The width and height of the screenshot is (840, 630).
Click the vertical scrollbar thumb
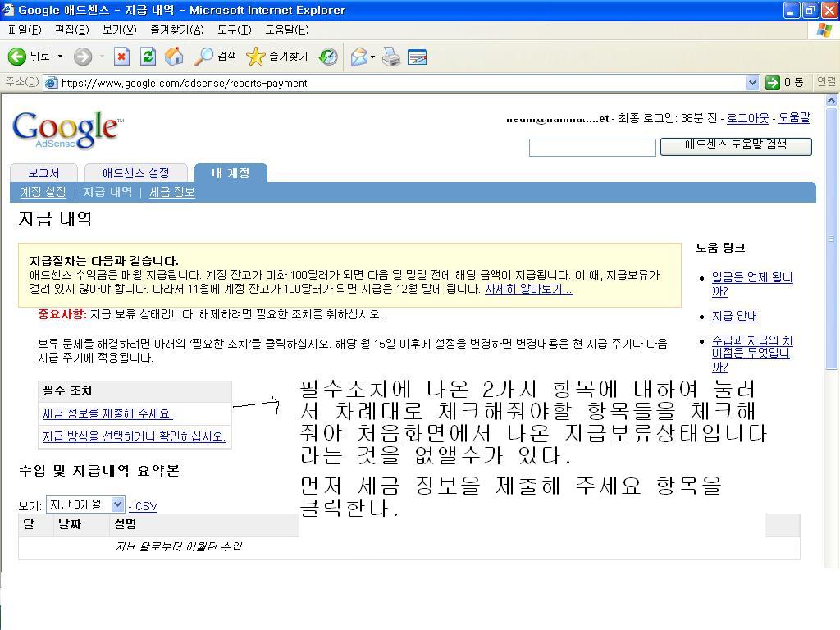coord(831,239)
